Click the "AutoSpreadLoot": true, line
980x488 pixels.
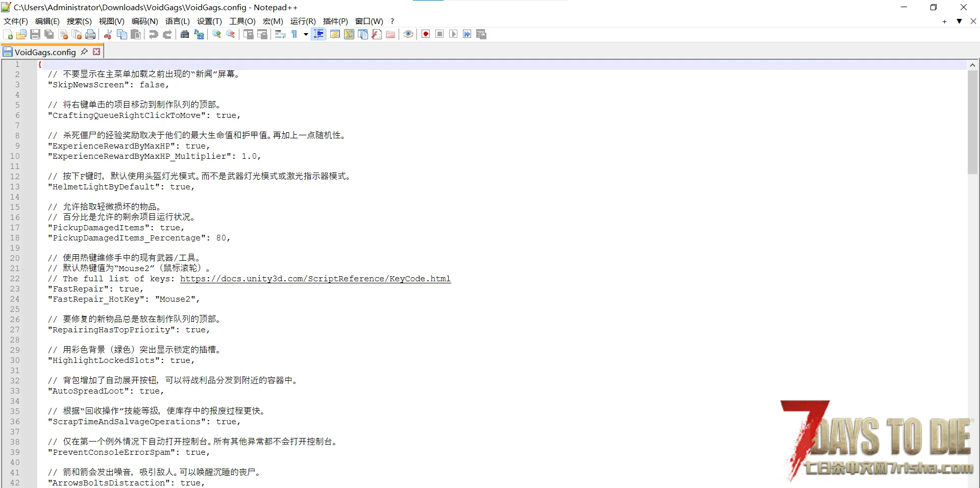click(x=106, y=391)
